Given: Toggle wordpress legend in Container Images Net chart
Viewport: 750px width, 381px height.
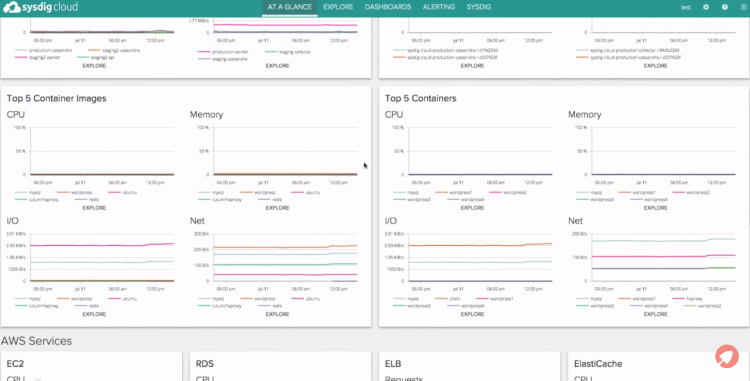Looking at the screenshot, I should [258, 299].
